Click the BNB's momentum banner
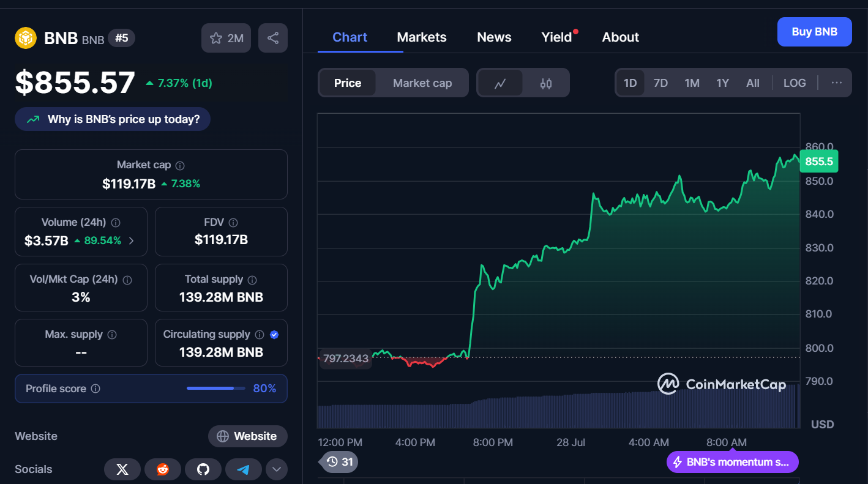This screenshot has width=868, height=484. [x=732, y=462]
